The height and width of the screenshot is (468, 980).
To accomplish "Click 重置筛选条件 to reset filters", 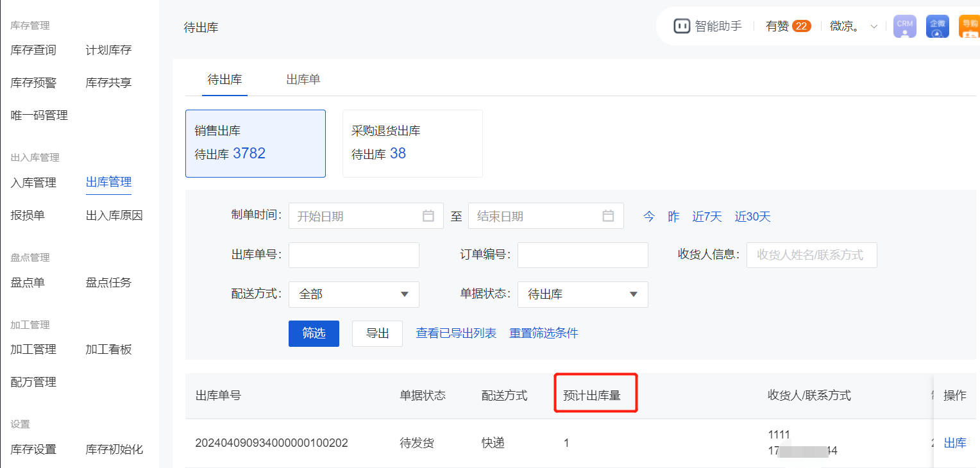I will [x=543, y=333].
